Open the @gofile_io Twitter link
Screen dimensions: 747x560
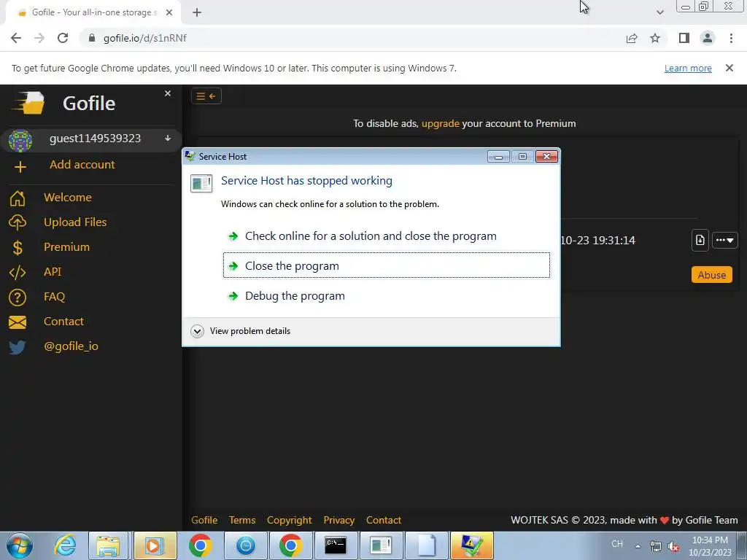tap(71, 346)
